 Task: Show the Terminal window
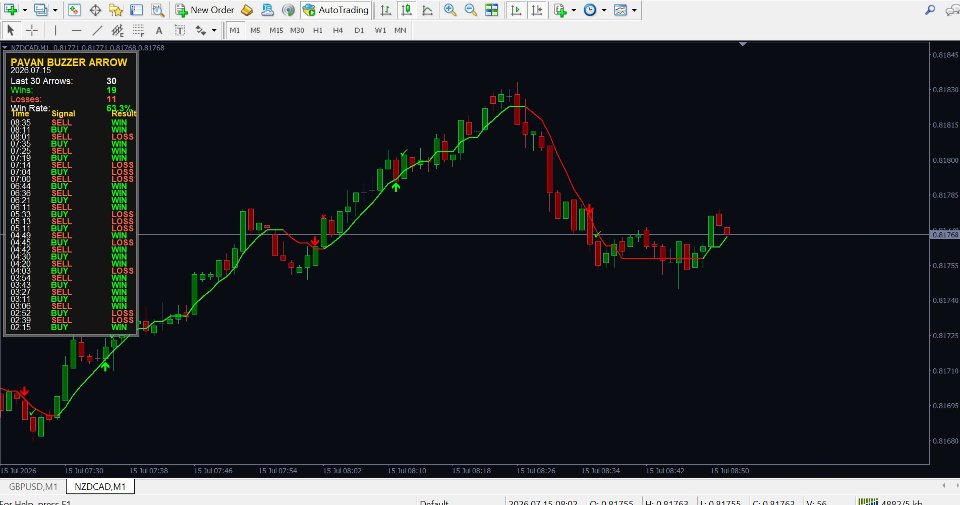pos(137,10)
